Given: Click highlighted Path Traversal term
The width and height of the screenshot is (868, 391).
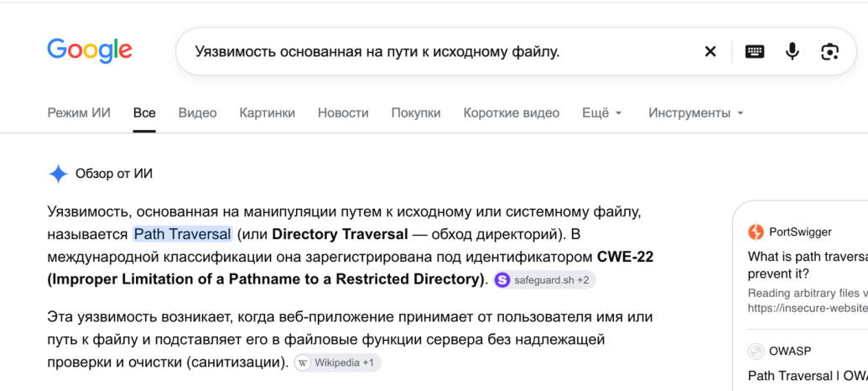Looking at the screenshot, I should click(182, 234).
